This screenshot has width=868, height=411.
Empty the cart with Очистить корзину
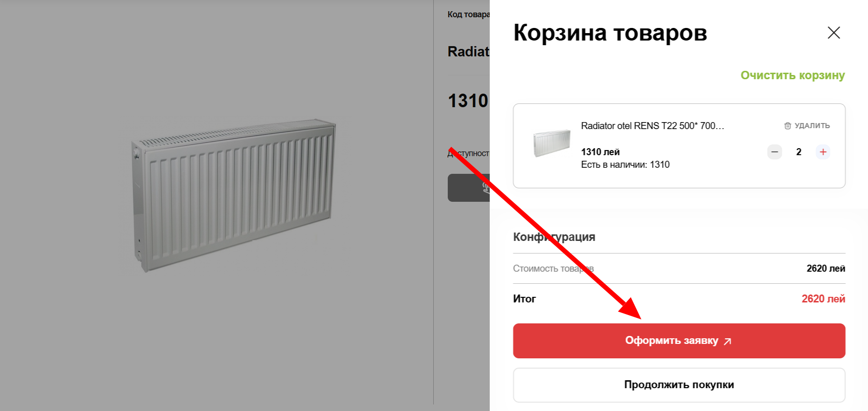click(792, 75)
